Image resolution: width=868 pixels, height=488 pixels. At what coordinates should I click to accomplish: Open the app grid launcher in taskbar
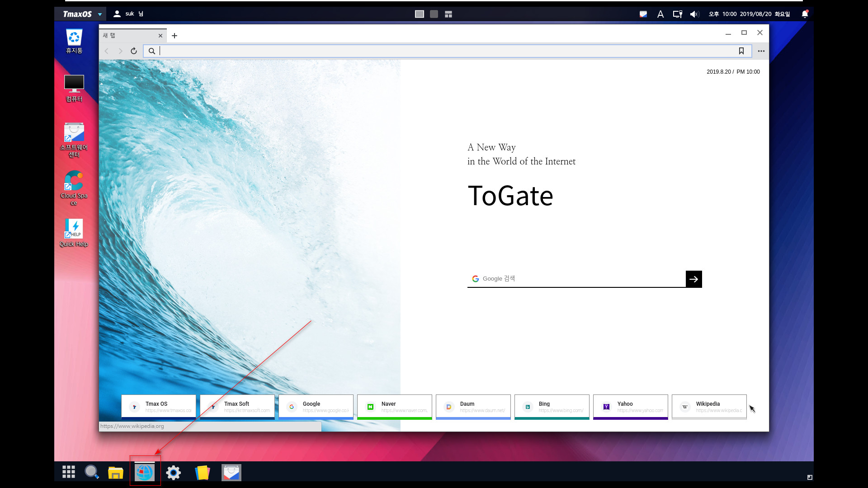[x=69, y=472]
